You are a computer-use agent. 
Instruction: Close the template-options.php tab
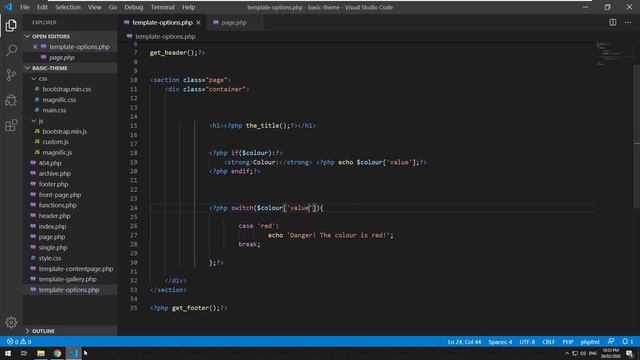198,22
